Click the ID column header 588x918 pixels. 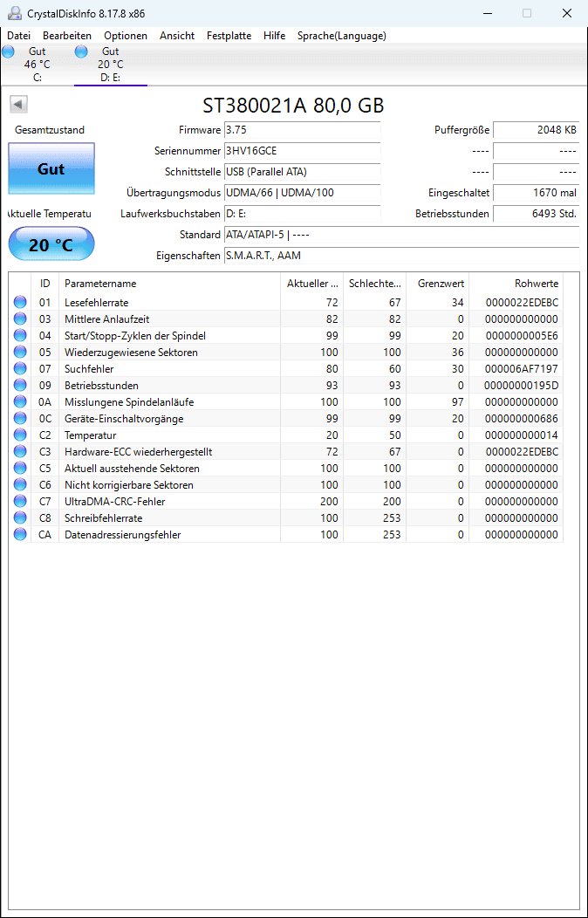pos(45,284)
